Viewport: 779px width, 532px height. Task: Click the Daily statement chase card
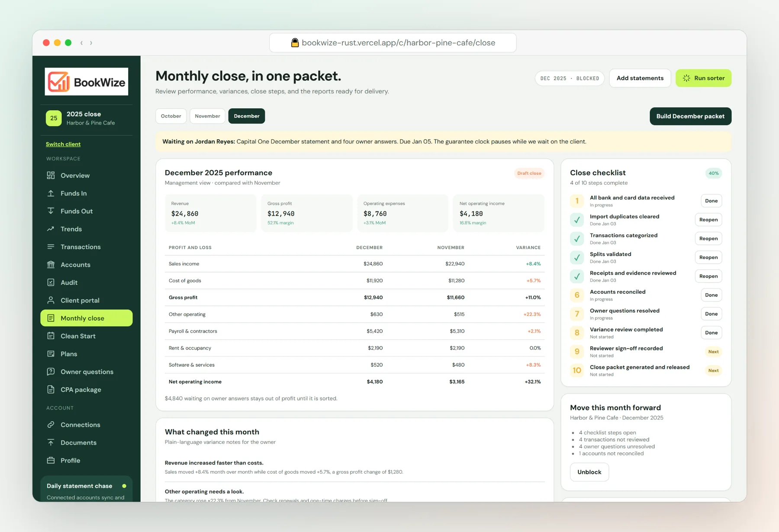87,489
